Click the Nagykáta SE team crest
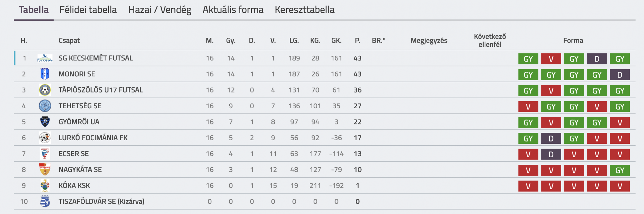The image size is (644, 214). pos(45,170)
